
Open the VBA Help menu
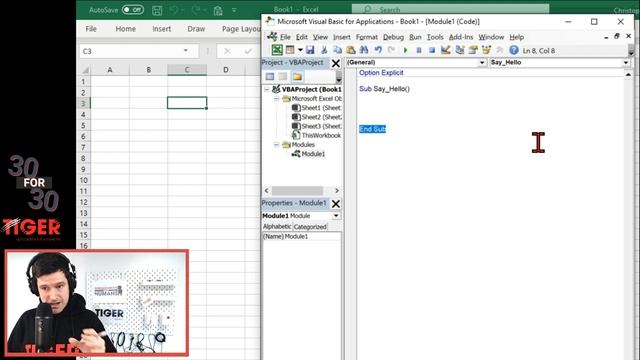pos(516,37)
